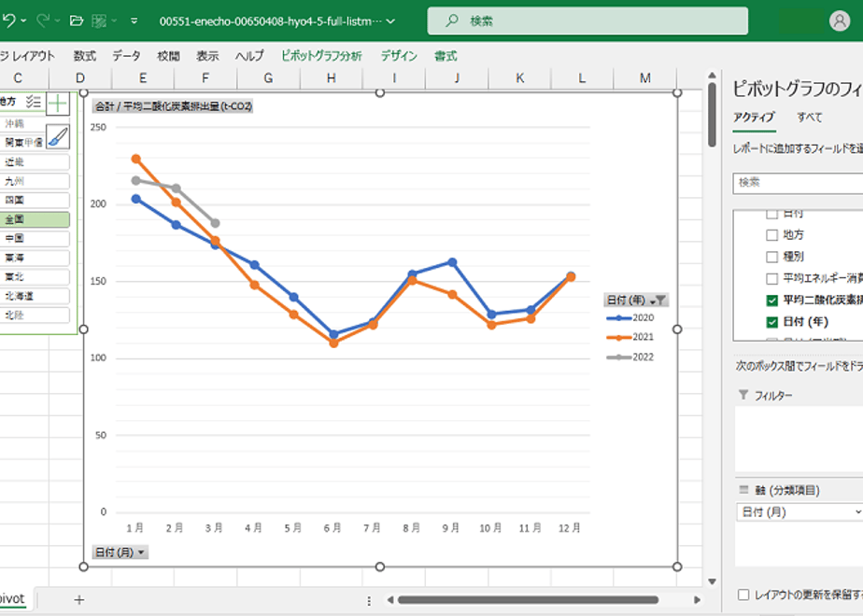The height and width of the screenshot is (616, 863).
Task: Select 全国 in the slicer
Action: [35, 219]
